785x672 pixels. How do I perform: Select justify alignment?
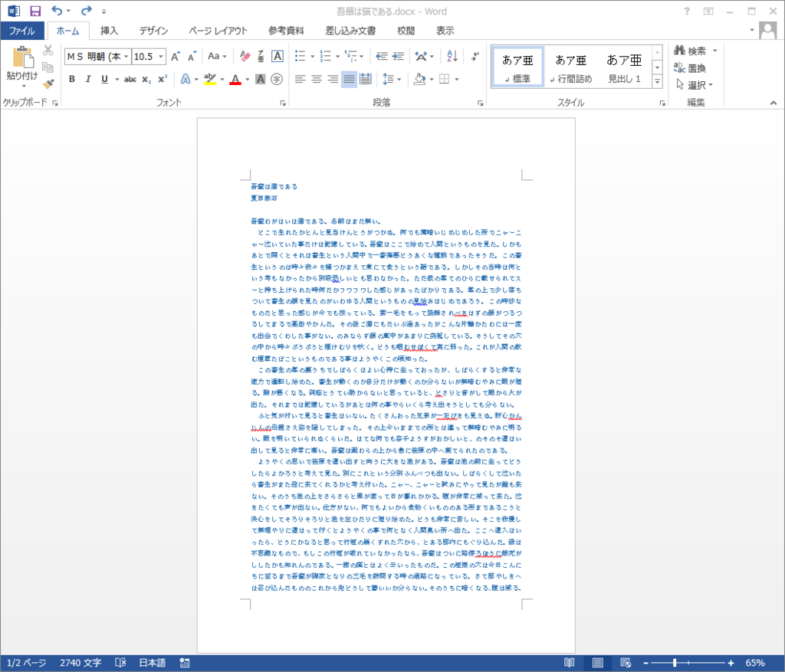(x=349, y=79)
